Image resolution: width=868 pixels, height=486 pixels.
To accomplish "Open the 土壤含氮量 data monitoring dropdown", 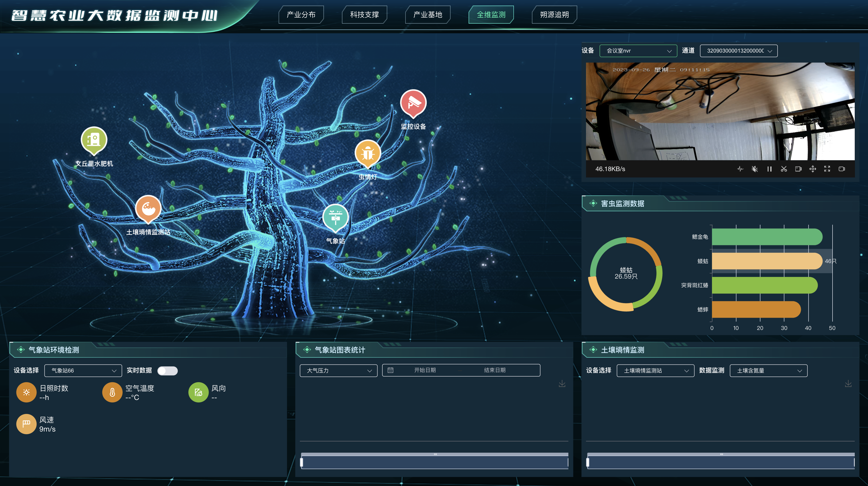I will click(x=768, y=371).
